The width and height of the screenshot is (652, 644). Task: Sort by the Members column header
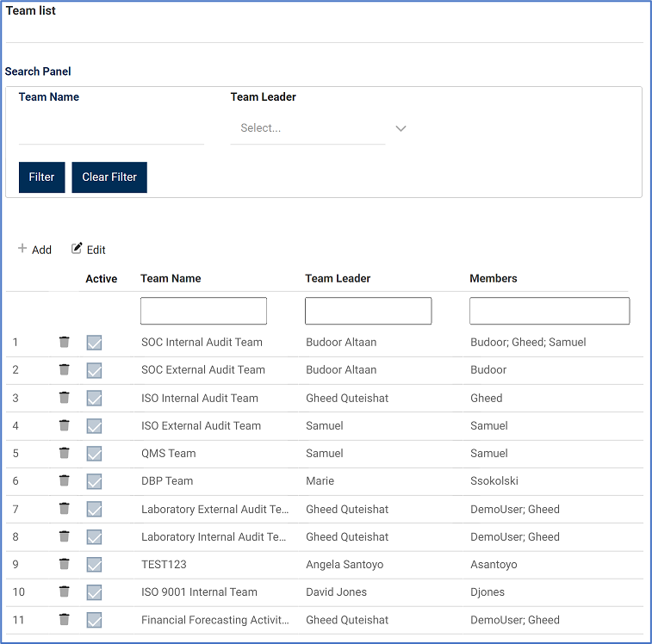(494, 279)
